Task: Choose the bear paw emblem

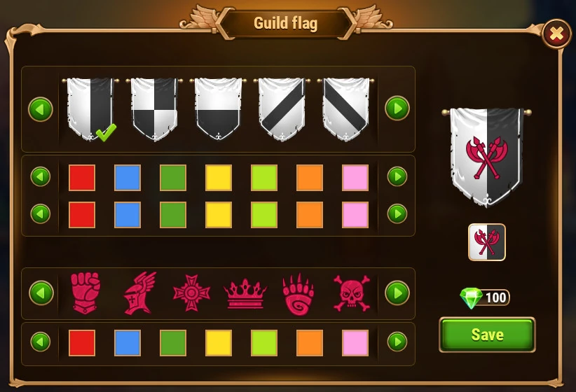Action: [299, 293]
